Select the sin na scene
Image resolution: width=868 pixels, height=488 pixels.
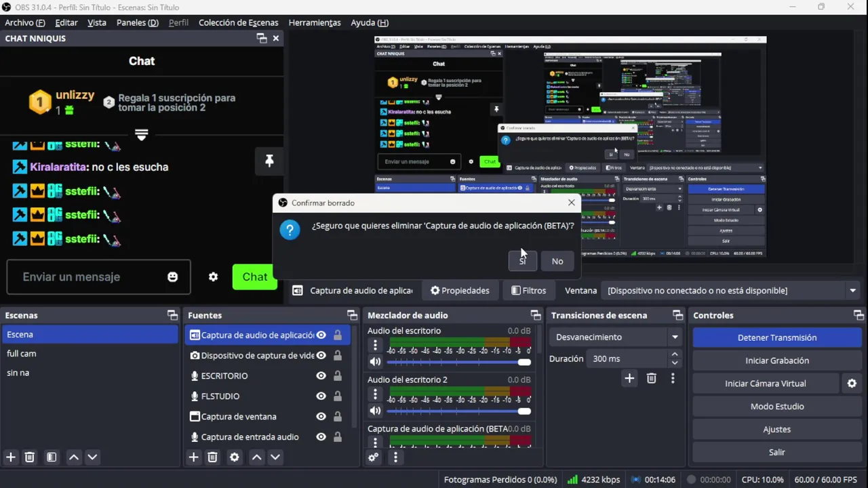tap(91, 373)
